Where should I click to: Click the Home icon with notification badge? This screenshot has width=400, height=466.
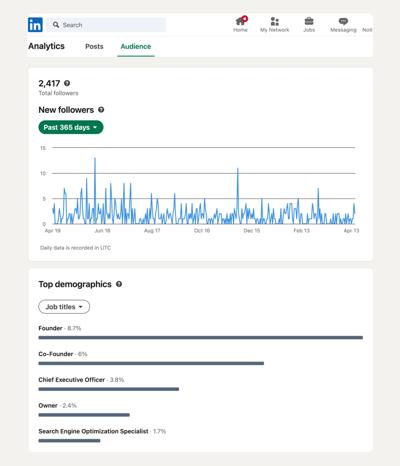(x=241, y=21)
